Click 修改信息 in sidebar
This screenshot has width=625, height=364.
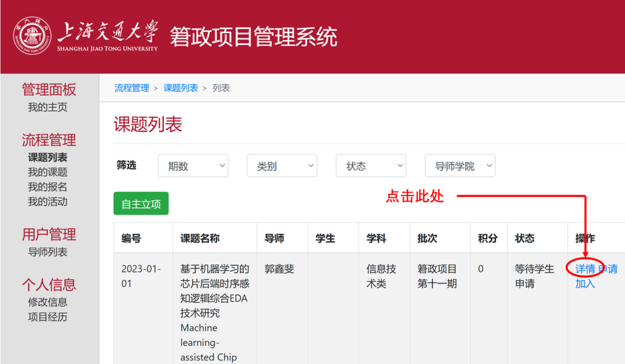coord(47,302)
